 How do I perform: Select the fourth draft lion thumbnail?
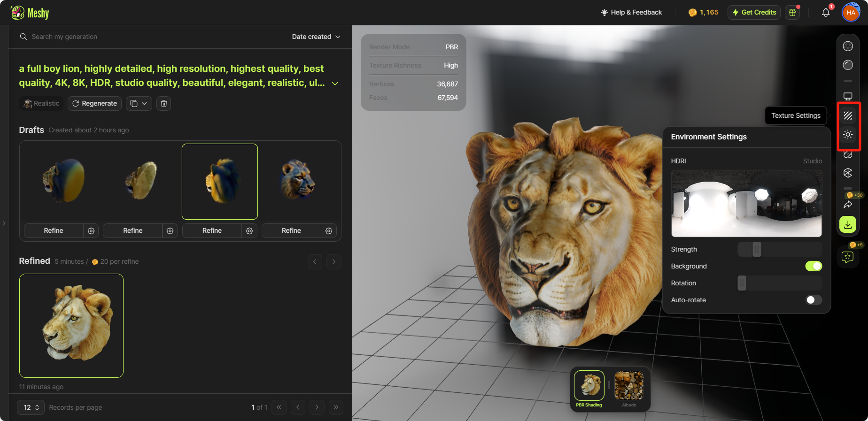(299, 181)
